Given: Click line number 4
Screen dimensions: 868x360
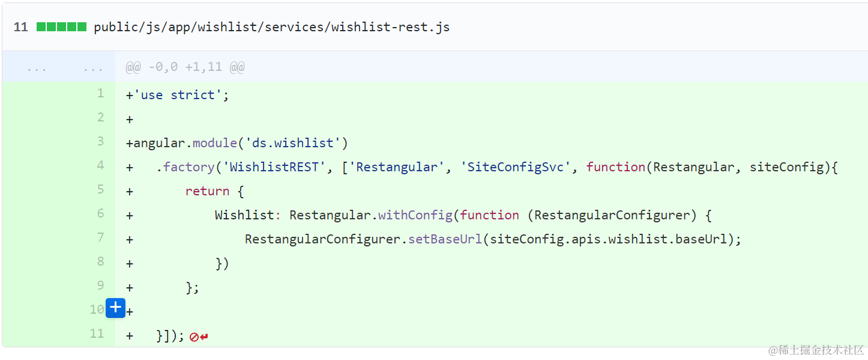Looking at the screenshot, I should pos(100,165).
